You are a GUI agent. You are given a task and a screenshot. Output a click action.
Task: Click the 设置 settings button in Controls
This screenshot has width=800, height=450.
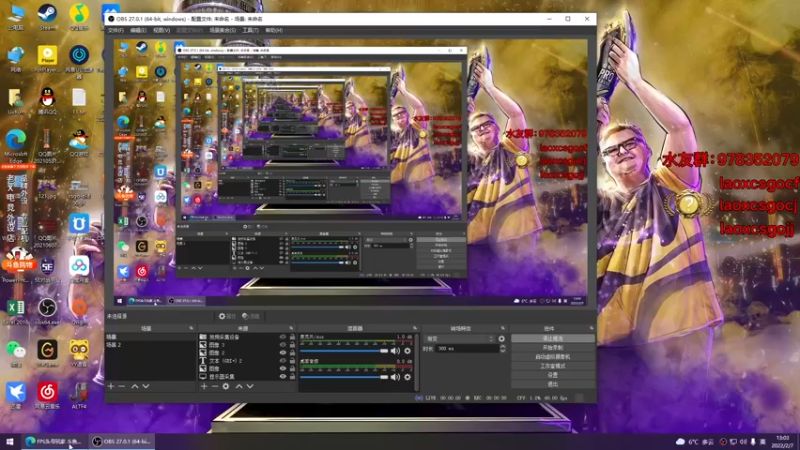click(553, 375)
